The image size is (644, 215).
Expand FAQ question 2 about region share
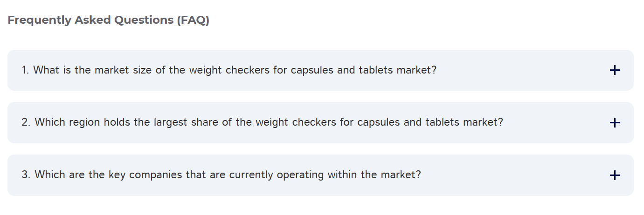pos(262,122)
